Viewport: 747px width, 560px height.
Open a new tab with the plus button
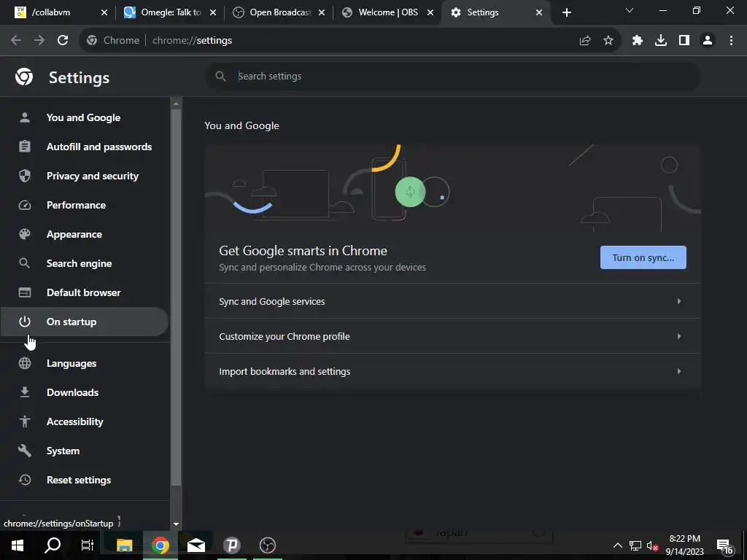point(566,12)
